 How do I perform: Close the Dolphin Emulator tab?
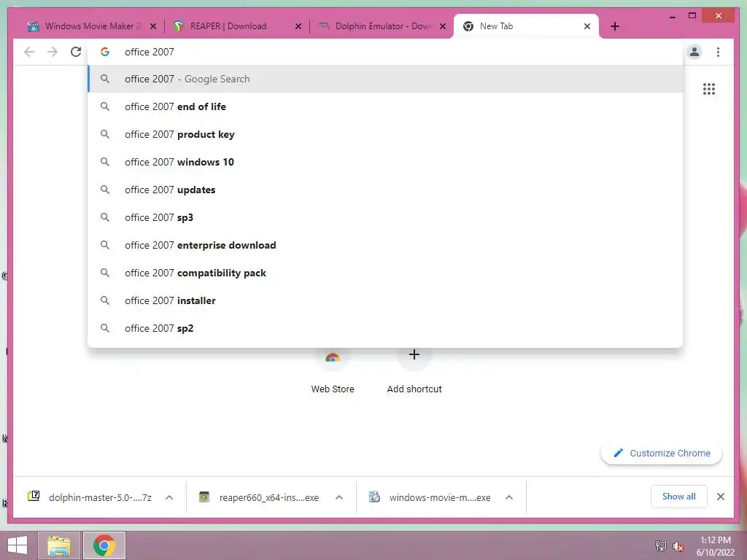tap(443, 26)
